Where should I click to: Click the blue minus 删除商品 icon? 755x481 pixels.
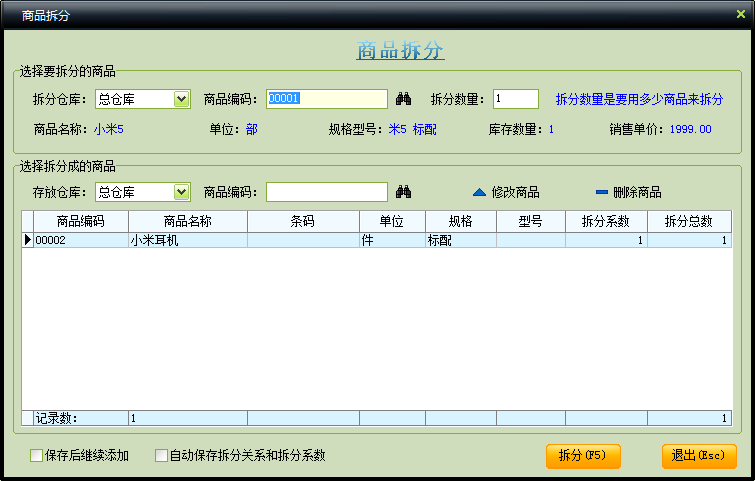coord(601,192)
